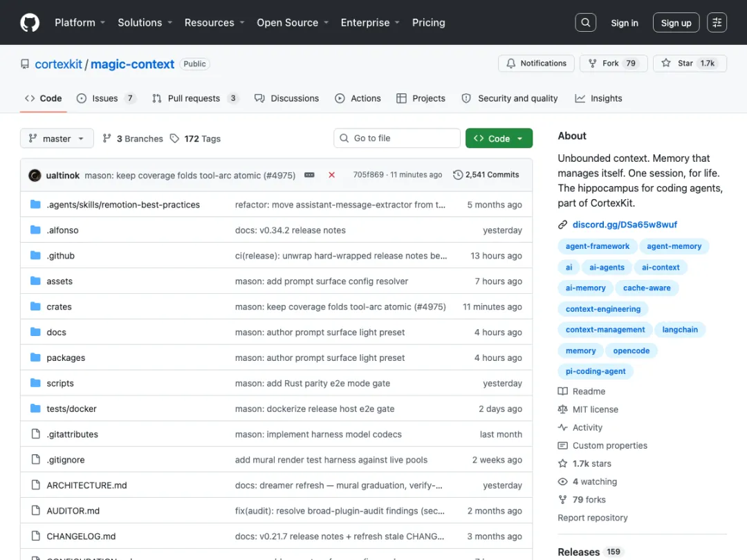The width and height of the screenshot is (747, 560).
Task: Click the repository icon beside cortexkit
Action: (x=25, y=64)
